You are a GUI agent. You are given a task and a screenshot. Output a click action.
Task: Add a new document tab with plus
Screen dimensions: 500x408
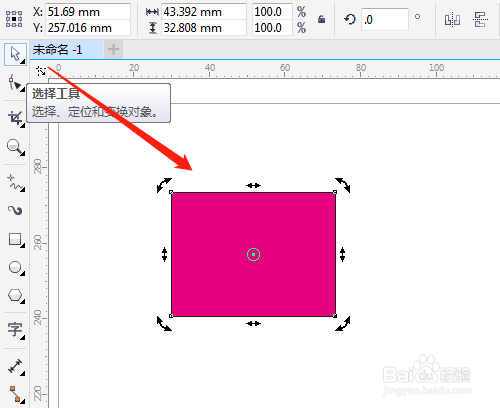click(113, 50)
